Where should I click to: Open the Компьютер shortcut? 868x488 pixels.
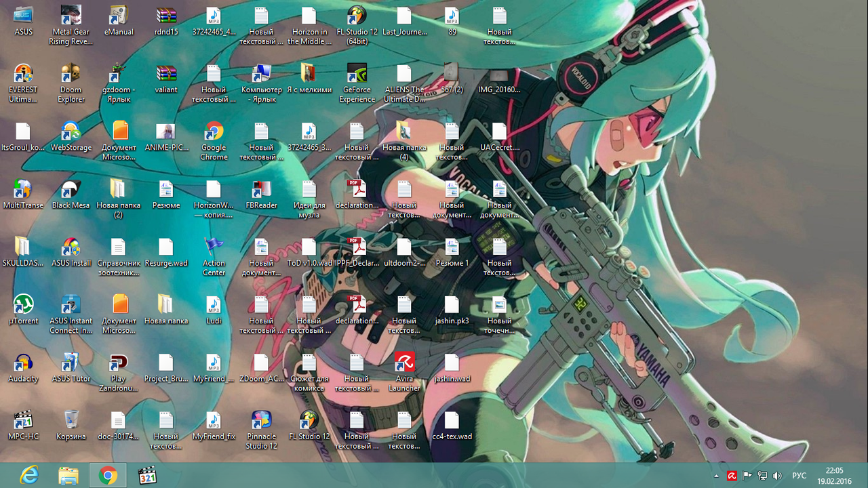point(262,83)
